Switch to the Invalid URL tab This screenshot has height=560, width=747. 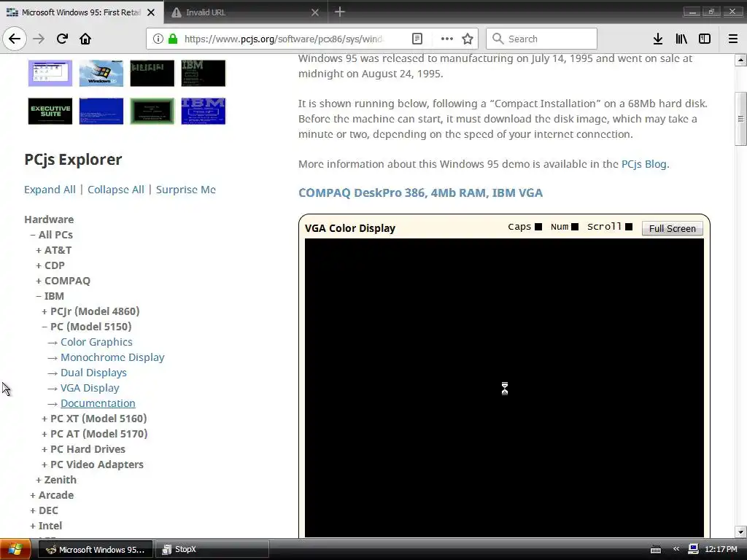(x=245, y=12)
